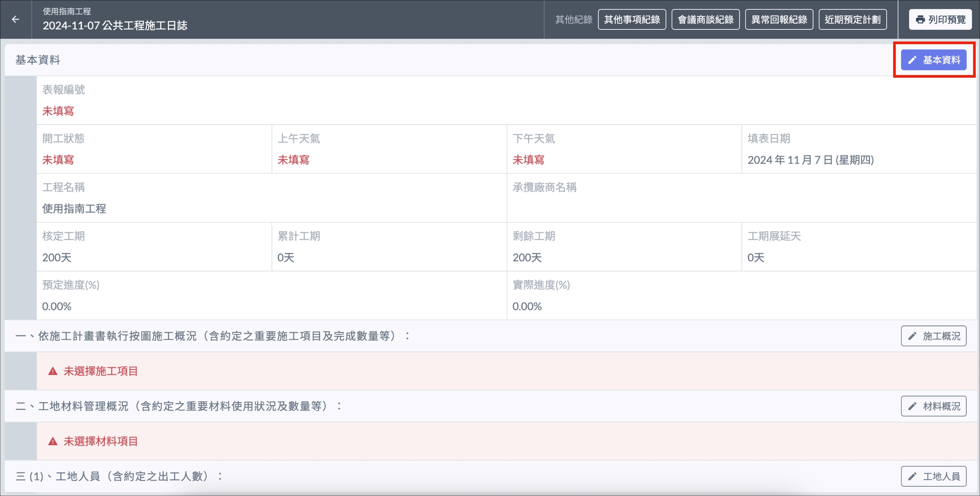Click the pencil icon on 材料概況 button
The image size is (980, 496).
coord(912,406)
